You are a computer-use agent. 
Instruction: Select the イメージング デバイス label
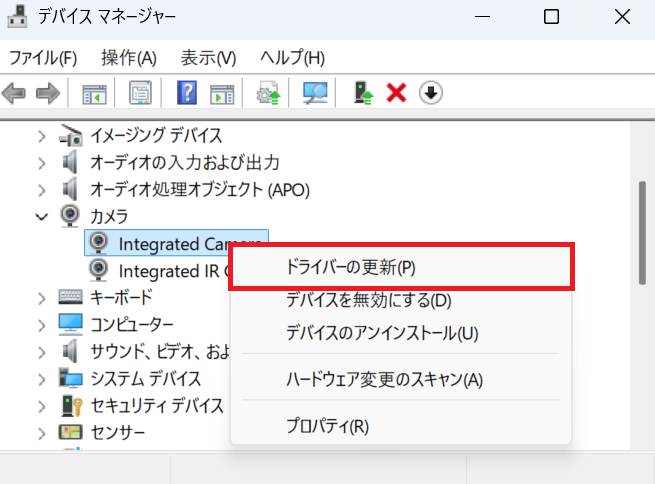(x=156, y=136)
